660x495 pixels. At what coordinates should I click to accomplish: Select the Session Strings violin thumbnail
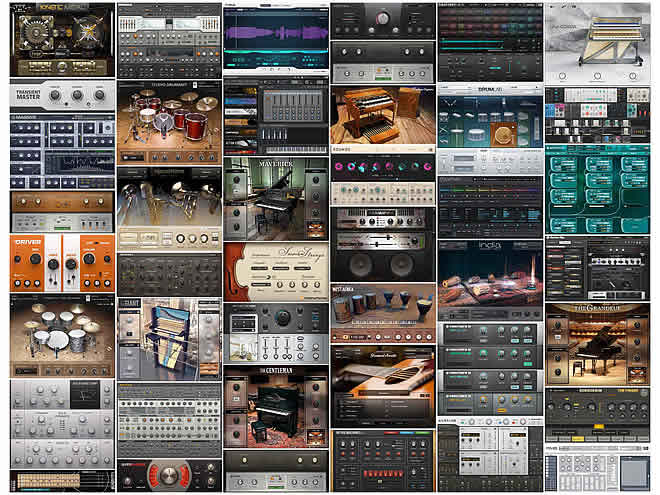(276, 271)
